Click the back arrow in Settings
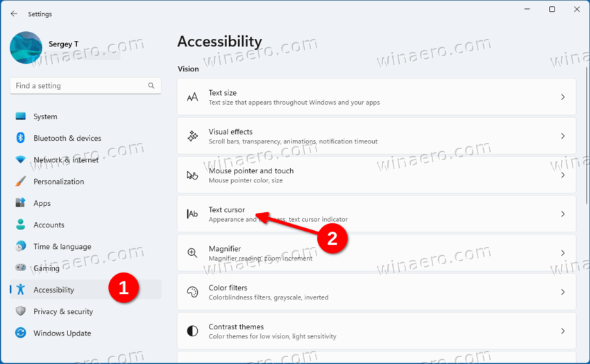Image resolution: width=590 pixels, height=364 pixels. pyautogui.click(x=14, y=14)
